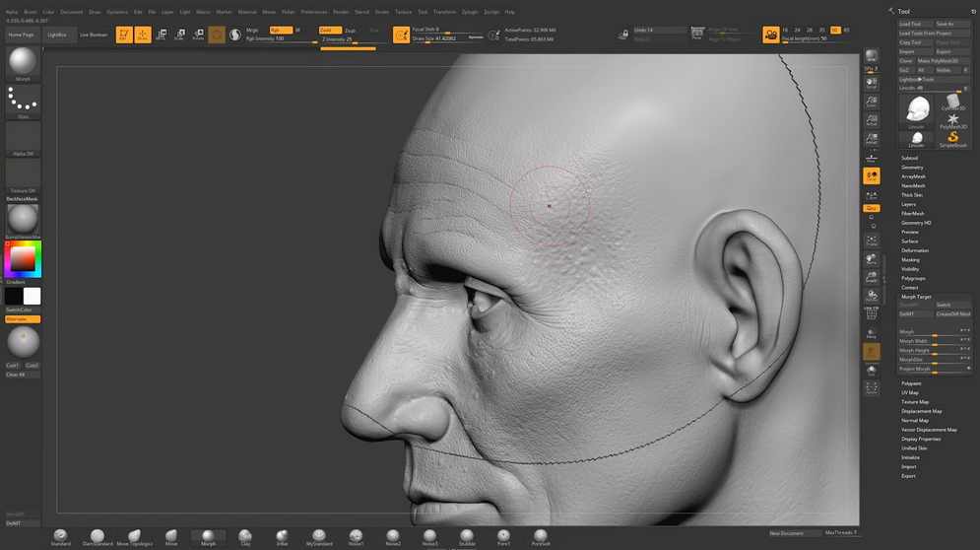980x550 pixels.
Task: Toggle the Rgb channel button
Action: pyautogui.click(x=281, y=30)
